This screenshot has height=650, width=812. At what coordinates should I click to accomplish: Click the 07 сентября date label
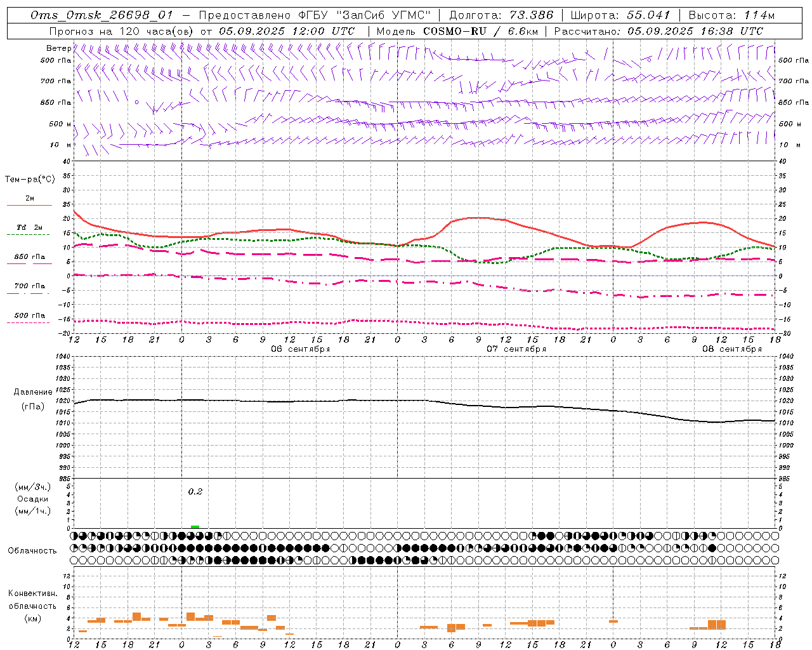click(516, 349)
